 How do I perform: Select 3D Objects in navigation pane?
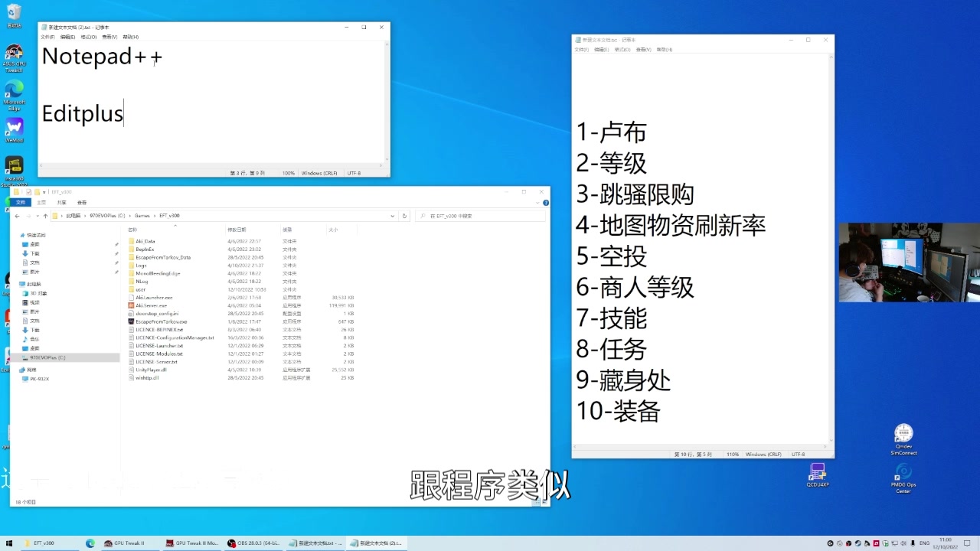click(38, 293)
